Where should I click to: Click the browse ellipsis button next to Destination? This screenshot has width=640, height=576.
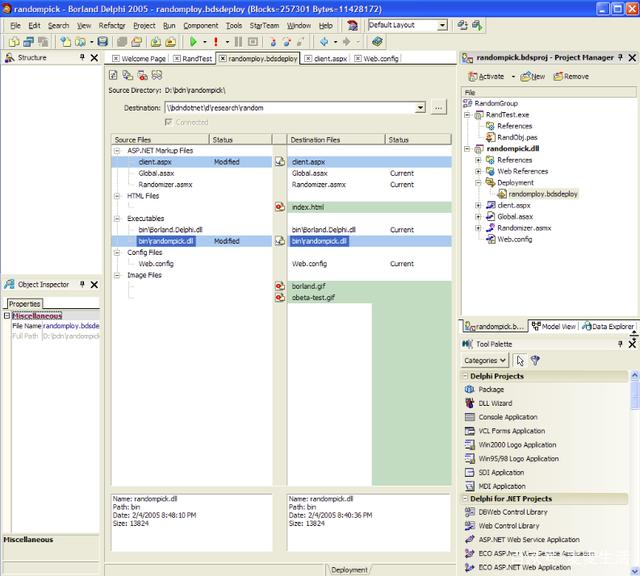(438, 108)
